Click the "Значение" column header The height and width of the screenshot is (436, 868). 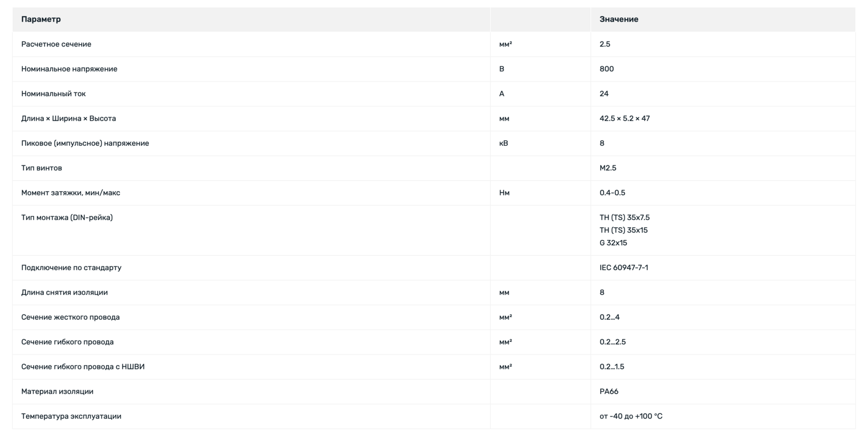[618, 19]
